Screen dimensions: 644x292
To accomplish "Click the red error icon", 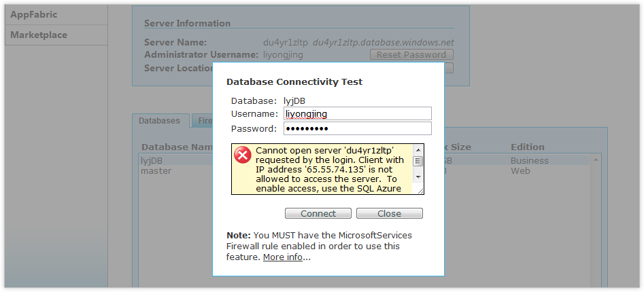I will tap(243, 155).
